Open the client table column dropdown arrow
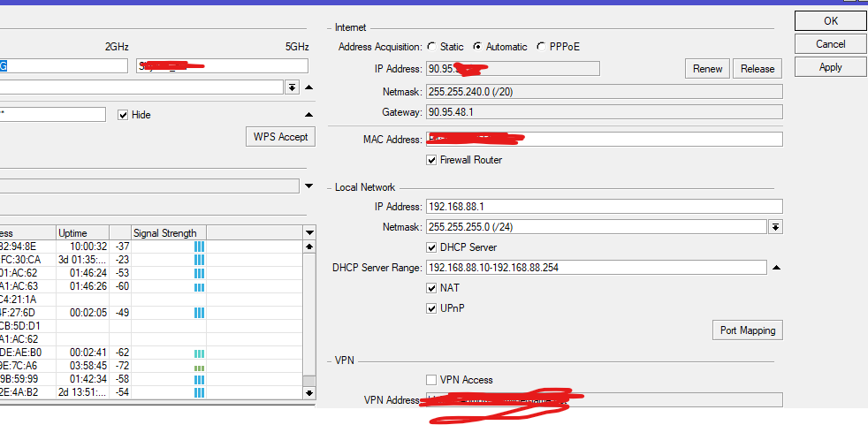 [x=308, y=233]
